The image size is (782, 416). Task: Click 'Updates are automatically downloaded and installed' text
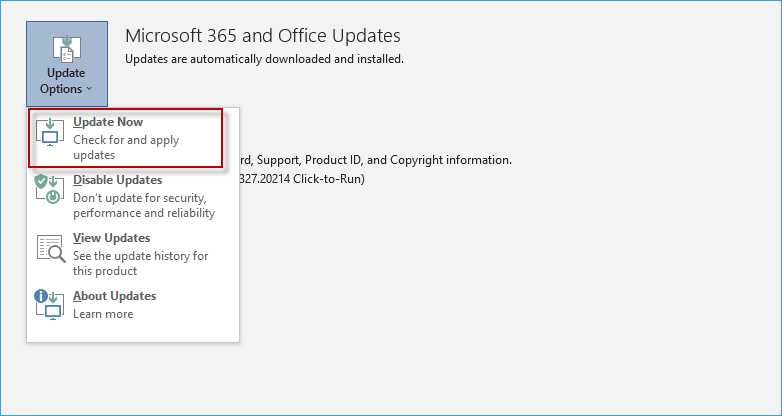click(264, 59)
